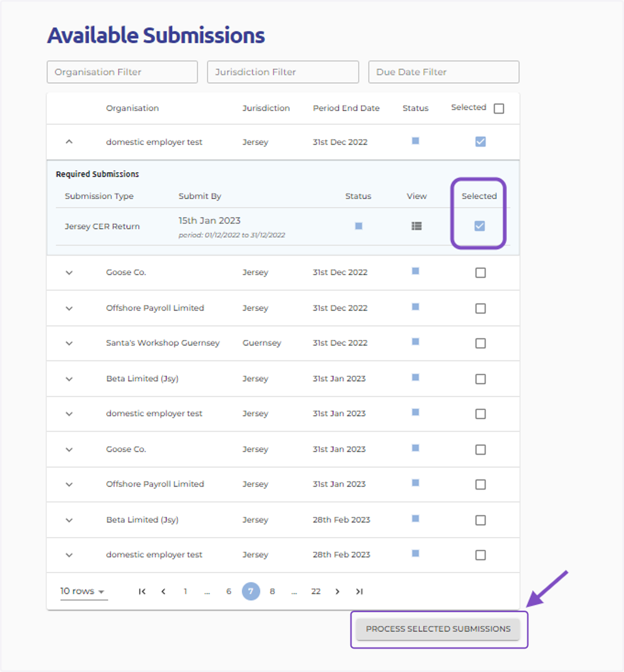Expand Goose Co. 31st Jan 2023 row
The width and height of the screenshot is (624, 672).
(69, 449)
